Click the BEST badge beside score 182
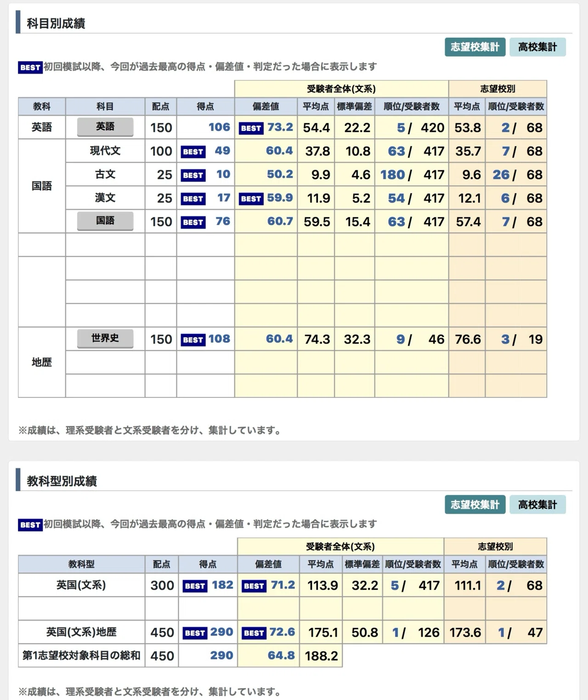Screen dimensions: 588x700 point(195,586)
